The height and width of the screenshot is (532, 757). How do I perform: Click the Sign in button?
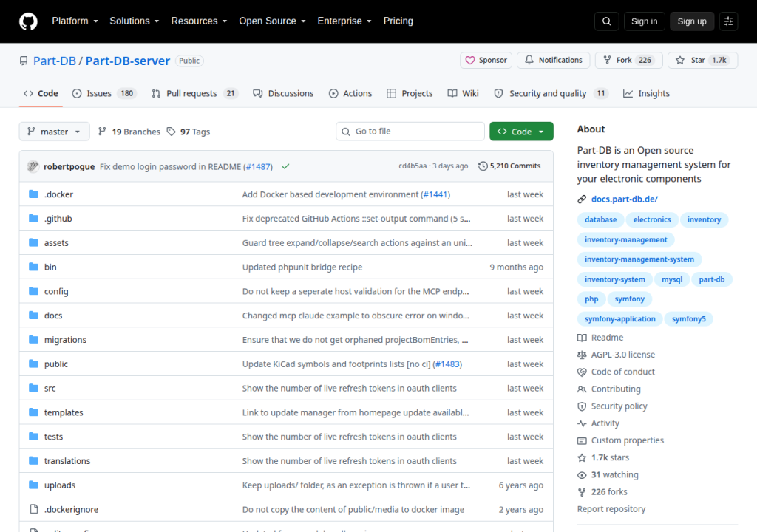(644, 21)
